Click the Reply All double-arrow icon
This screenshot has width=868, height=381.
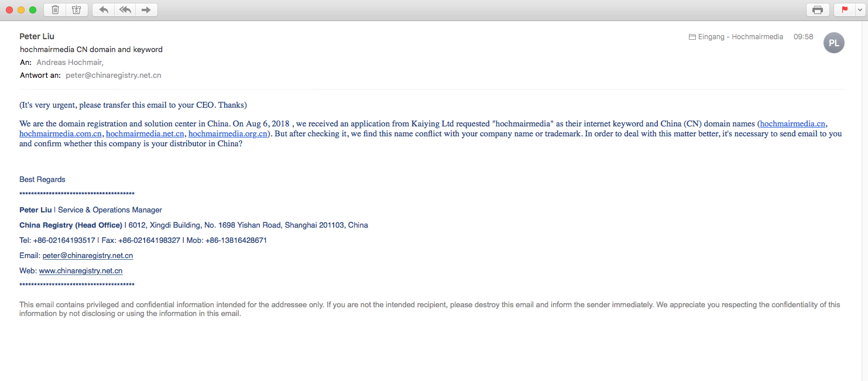point(125,10)
